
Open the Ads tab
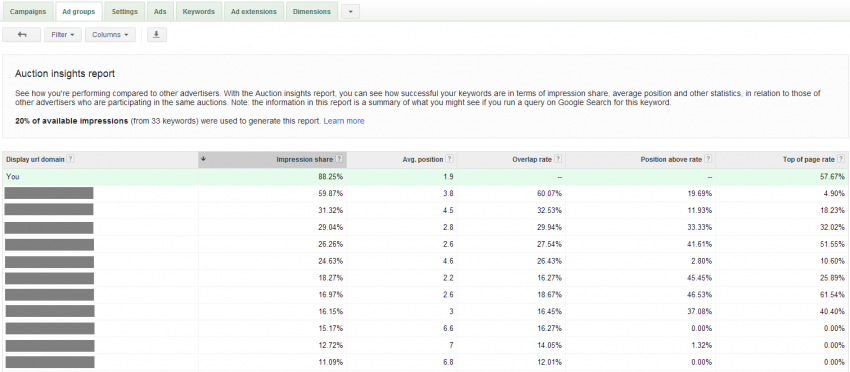[x=160, y=11]
